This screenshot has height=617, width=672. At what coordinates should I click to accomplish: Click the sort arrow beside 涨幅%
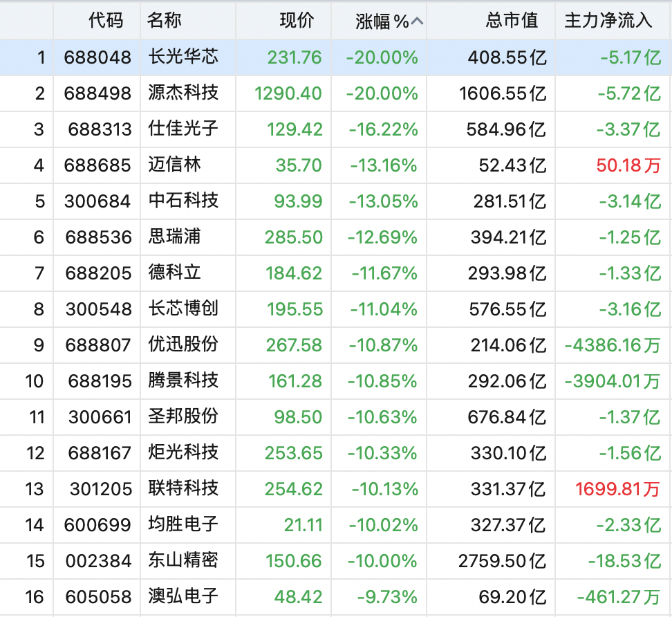click(x=417, y=21)
